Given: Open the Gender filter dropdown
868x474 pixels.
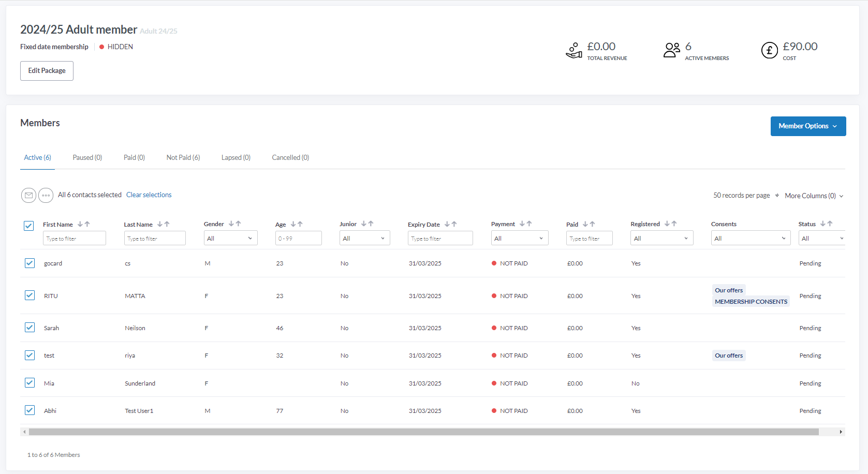Looking at the screenshot, I should [x=230, y=238].
